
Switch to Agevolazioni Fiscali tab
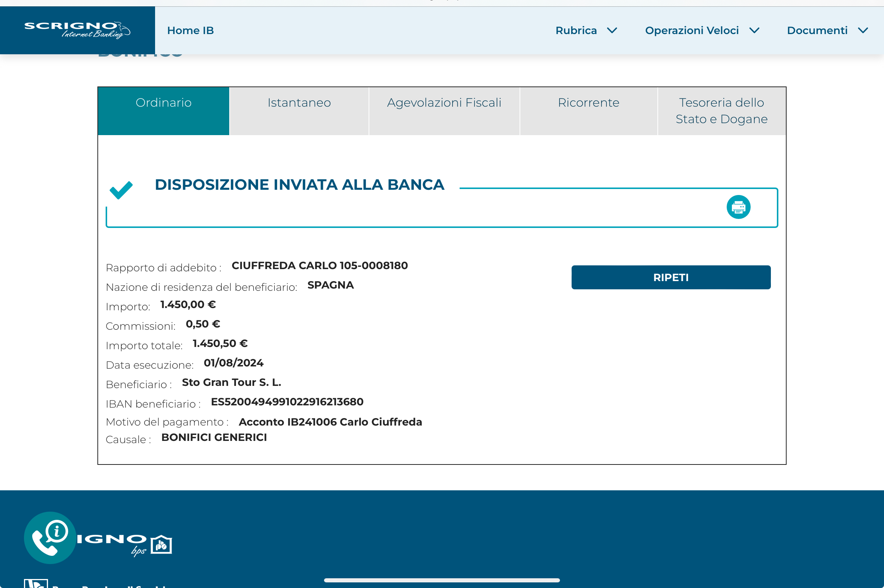(x=444, y=111)
